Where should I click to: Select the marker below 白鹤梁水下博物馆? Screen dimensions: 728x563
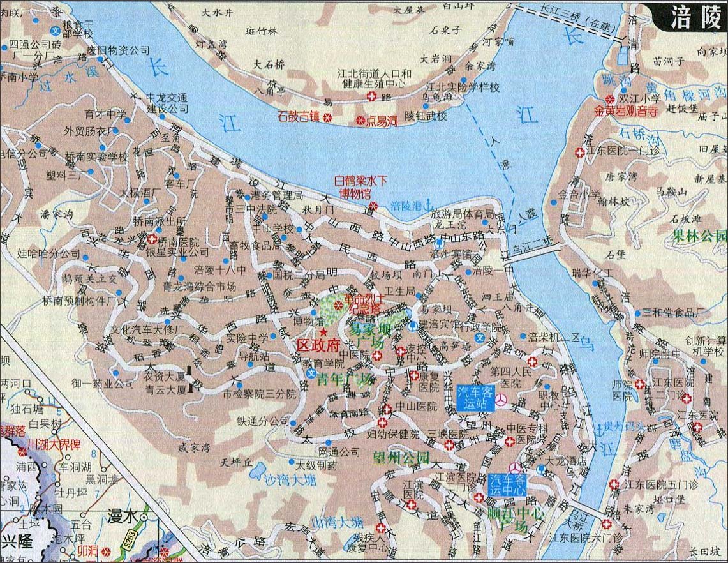pos(375,206)
